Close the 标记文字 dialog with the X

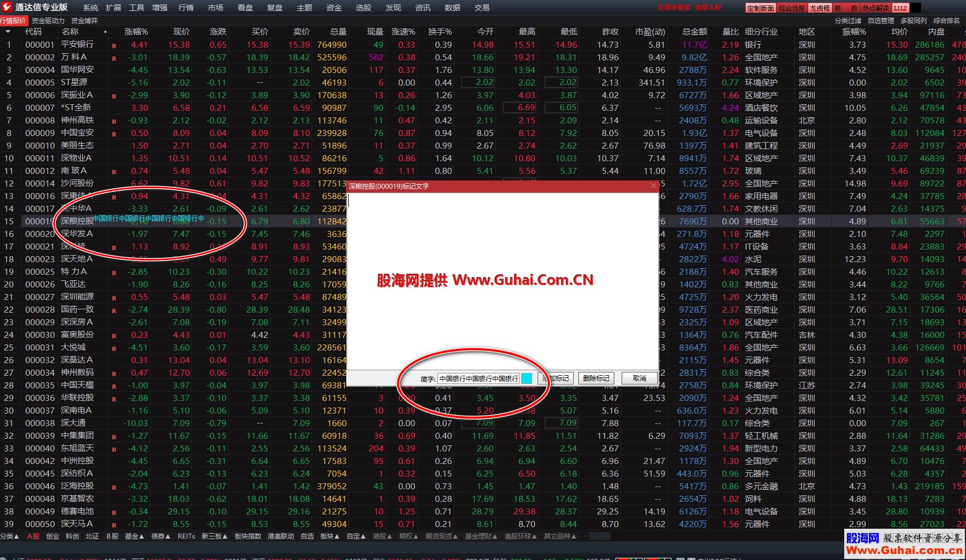coord(653,186)
